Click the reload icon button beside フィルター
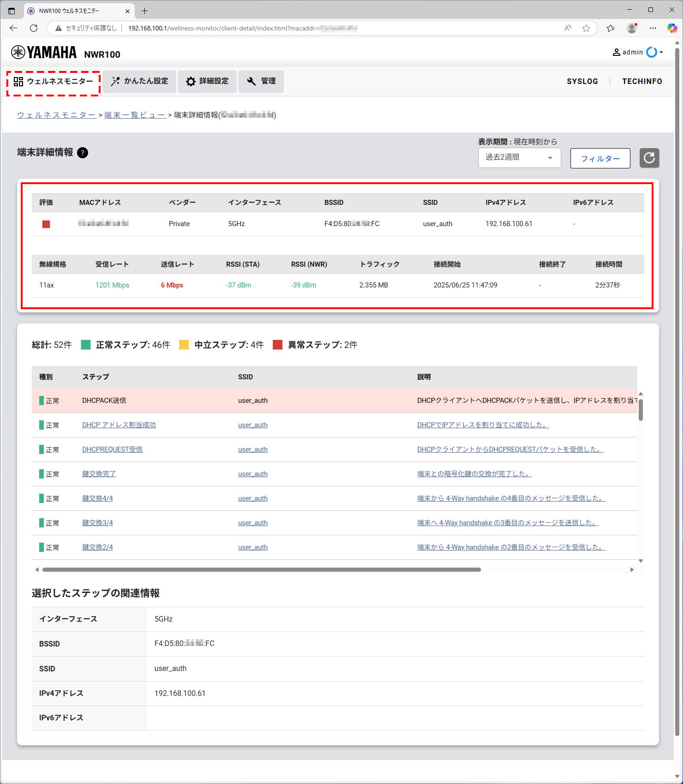 649,158
